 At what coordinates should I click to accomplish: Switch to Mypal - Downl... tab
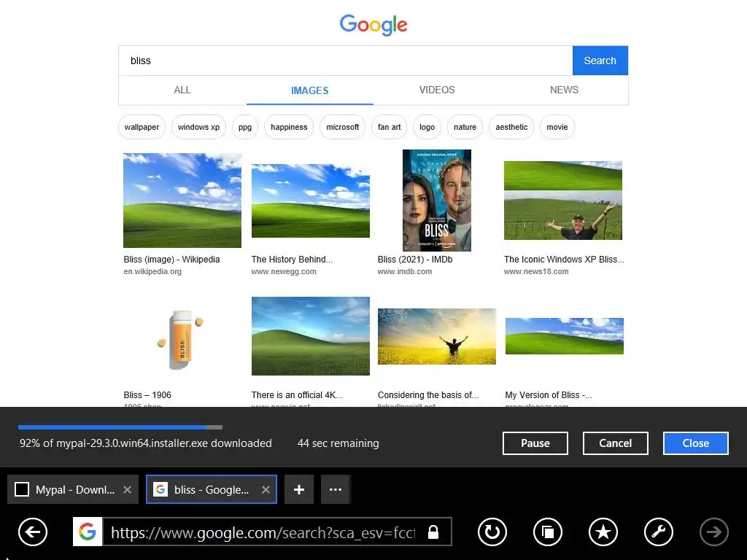point(73,489)
